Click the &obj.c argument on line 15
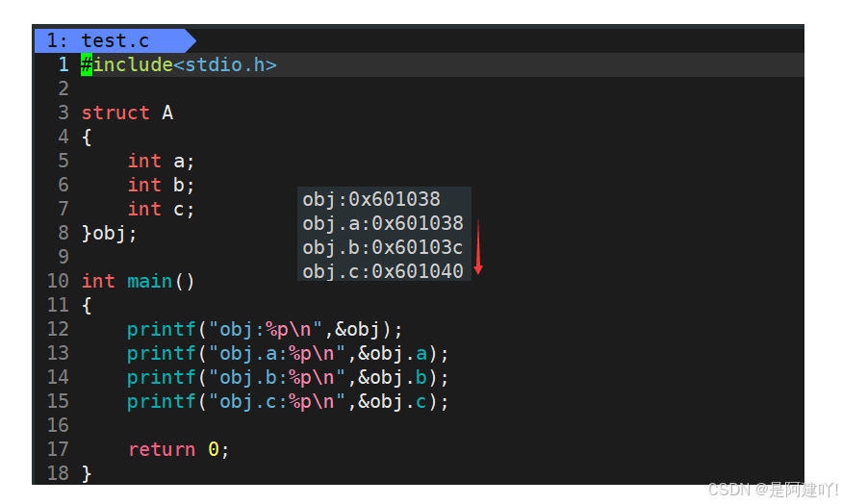 393,401
